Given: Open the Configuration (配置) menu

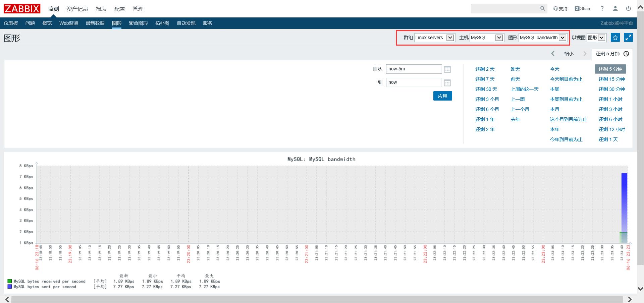Looking at the screenshot, I should (119, 9).
